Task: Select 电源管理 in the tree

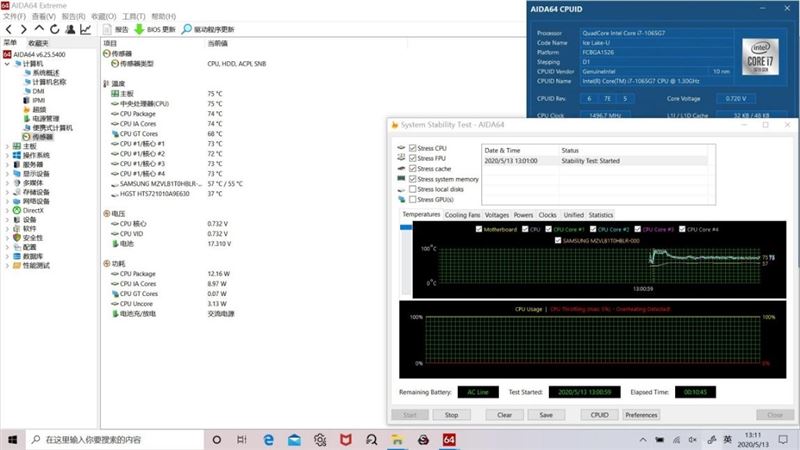Action: point(46,119)
